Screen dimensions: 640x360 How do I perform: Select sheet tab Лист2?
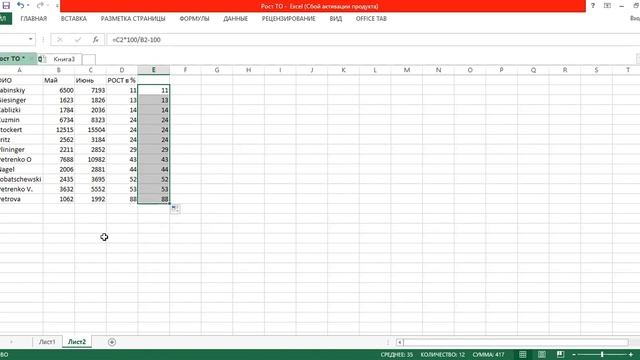(77, 342)
